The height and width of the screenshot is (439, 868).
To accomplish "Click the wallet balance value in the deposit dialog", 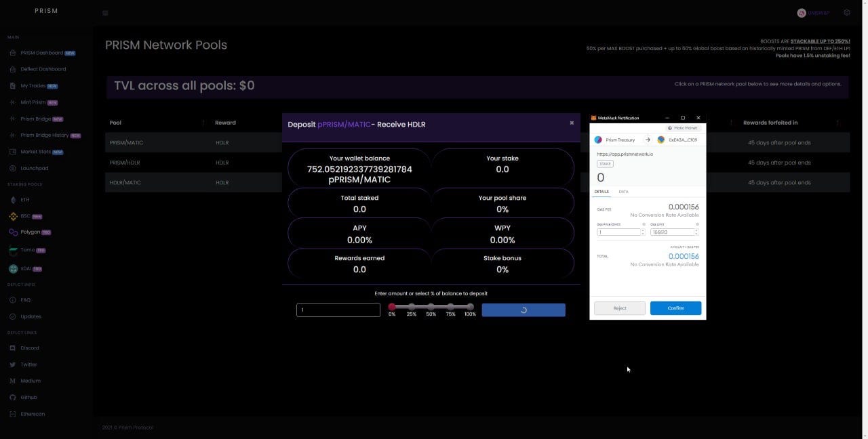I will pyautogui.click(x=359, y=174).
